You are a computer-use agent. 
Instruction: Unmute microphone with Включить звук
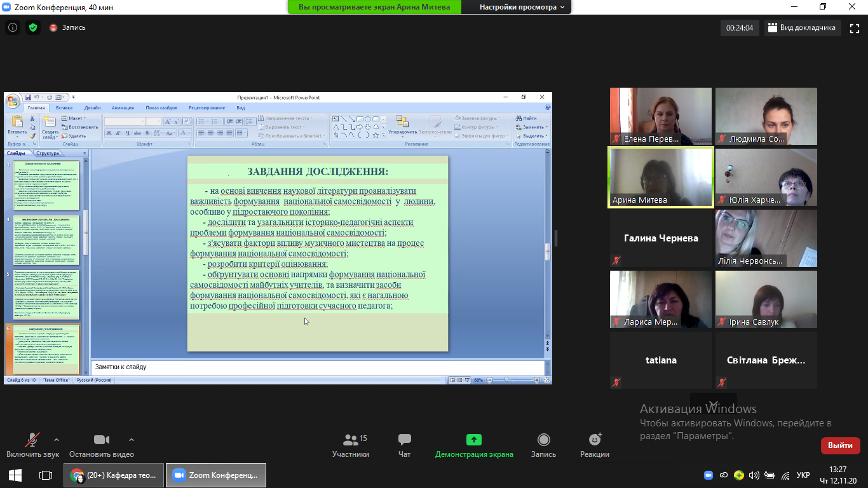(x=32, y=445)
